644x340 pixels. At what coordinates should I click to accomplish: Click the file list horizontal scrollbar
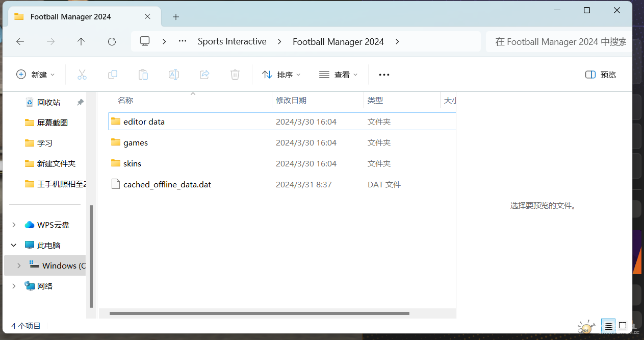pos(260,313)
